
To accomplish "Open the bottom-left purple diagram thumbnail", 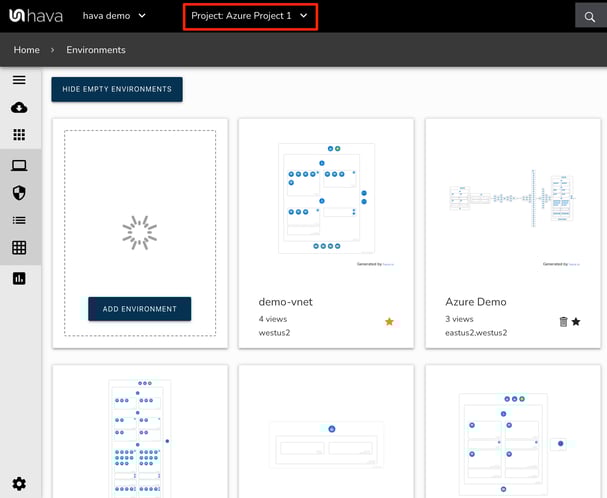I will tap(140, 438).
